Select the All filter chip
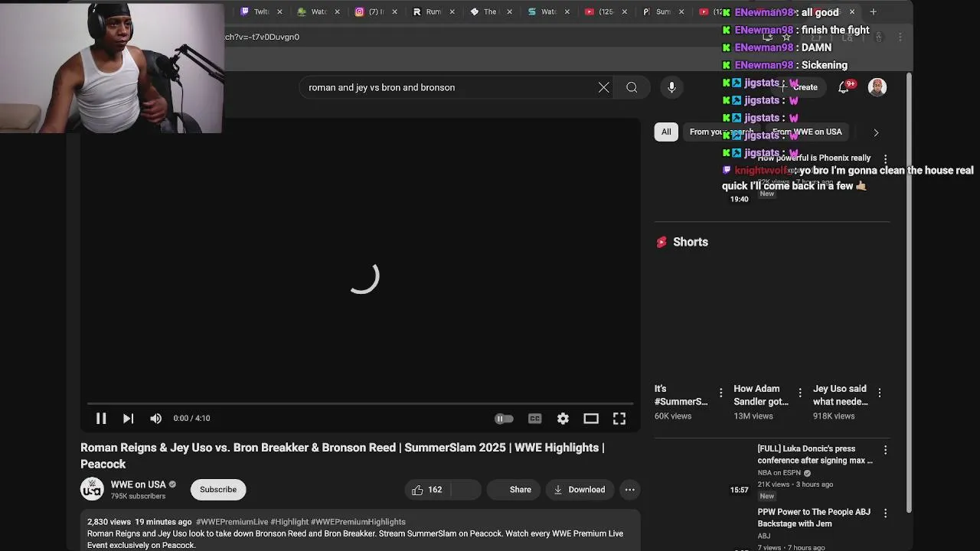This screenshot has width=980, height=551. [x=666, y=132]
